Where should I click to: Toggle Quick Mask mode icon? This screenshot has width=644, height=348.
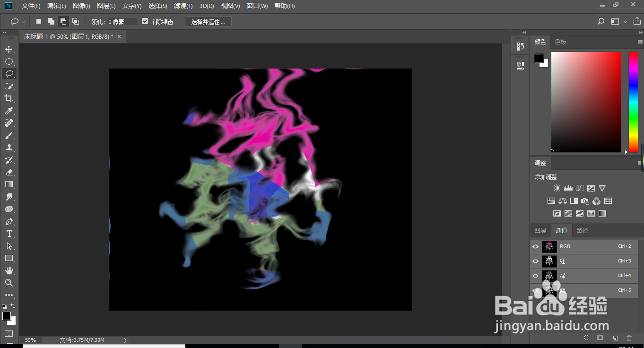pos(9,334)
